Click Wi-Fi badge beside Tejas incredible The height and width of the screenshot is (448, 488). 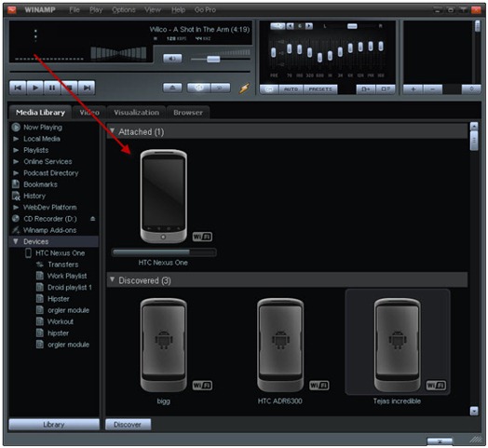pyautogui.click(x=436, y=386)
